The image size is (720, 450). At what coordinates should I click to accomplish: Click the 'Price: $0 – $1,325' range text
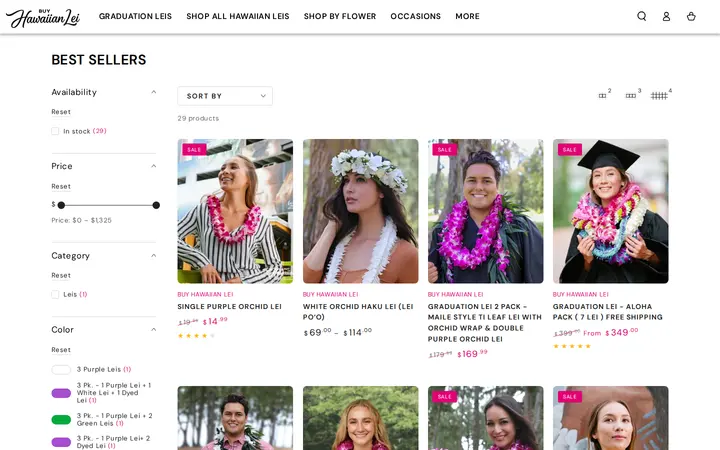[82, 220]
